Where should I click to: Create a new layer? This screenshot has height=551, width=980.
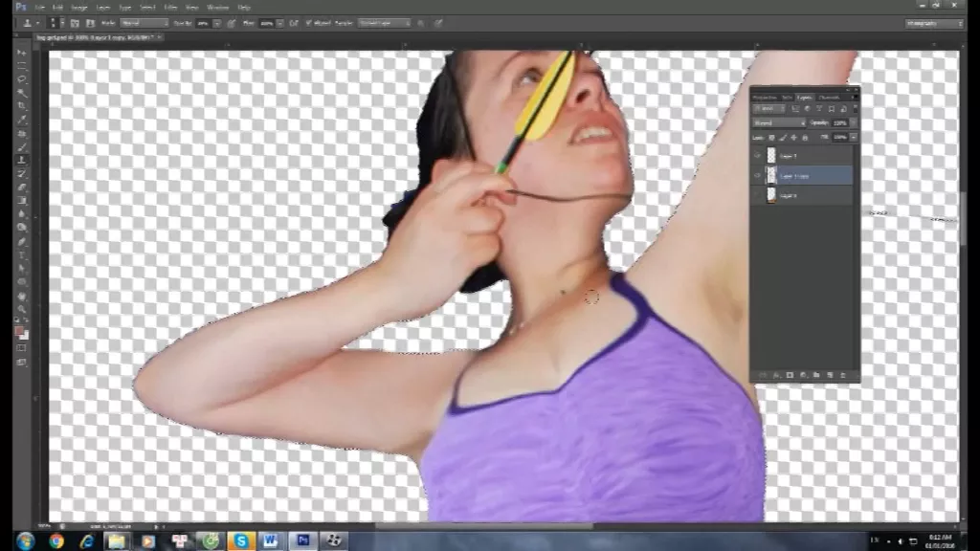(830, 375)
